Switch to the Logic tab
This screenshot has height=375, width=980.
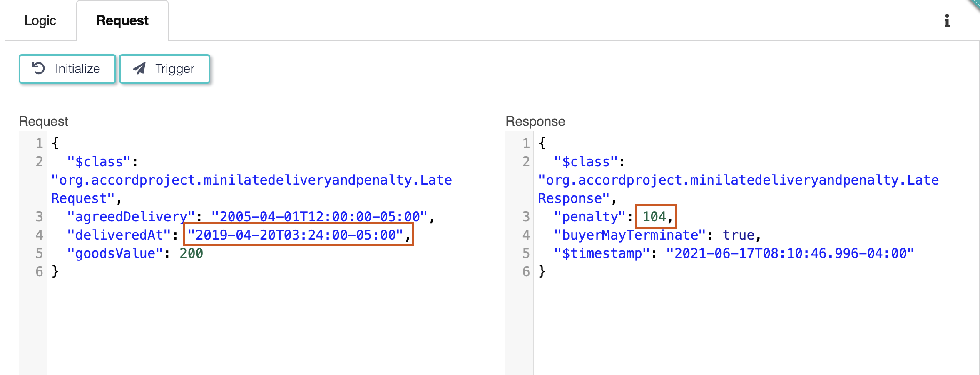(x=40, y=20)
